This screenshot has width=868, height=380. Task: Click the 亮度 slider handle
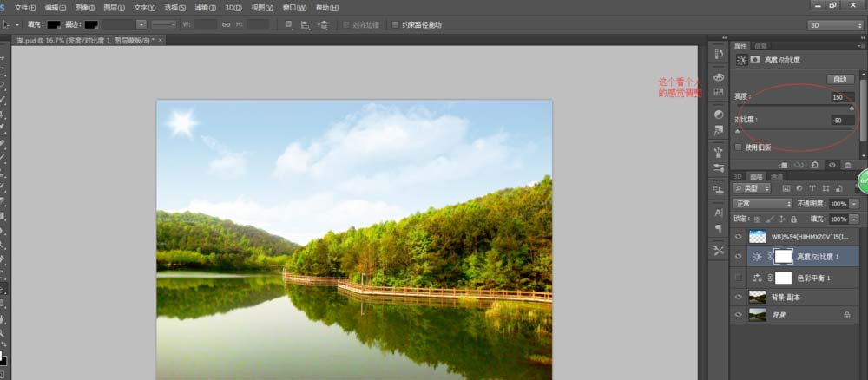(852, 108)
